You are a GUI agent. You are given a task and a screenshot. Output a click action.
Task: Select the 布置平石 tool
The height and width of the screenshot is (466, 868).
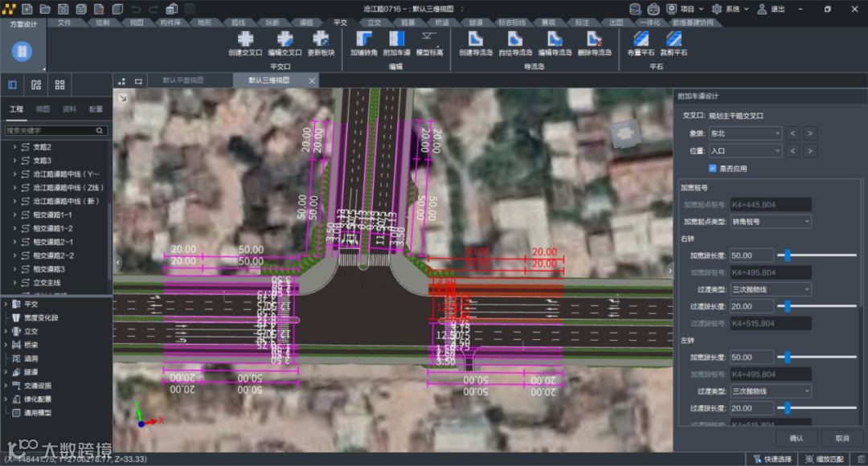[641, 39]
